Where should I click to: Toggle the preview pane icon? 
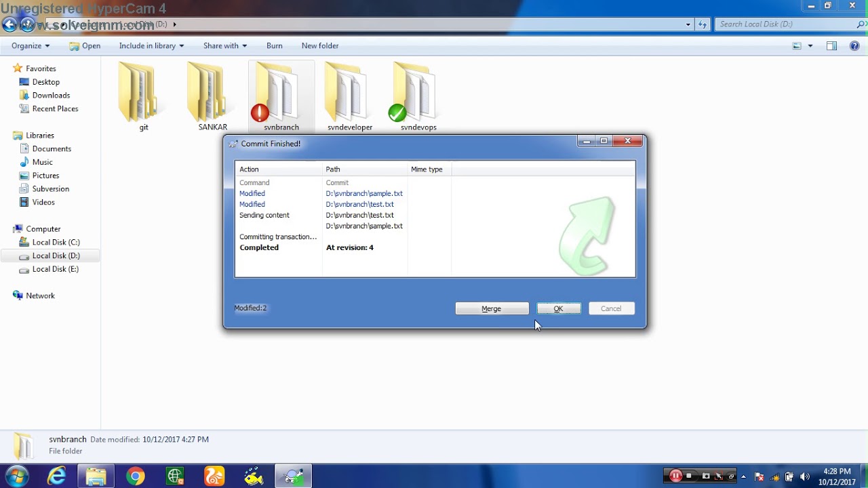click(831, 46)
